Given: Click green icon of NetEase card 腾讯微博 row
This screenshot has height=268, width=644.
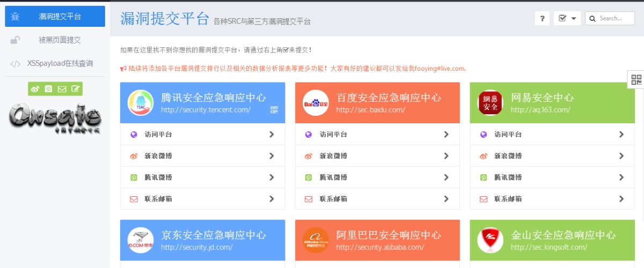Looking at the screenshot, I should (x=484, y=177).
